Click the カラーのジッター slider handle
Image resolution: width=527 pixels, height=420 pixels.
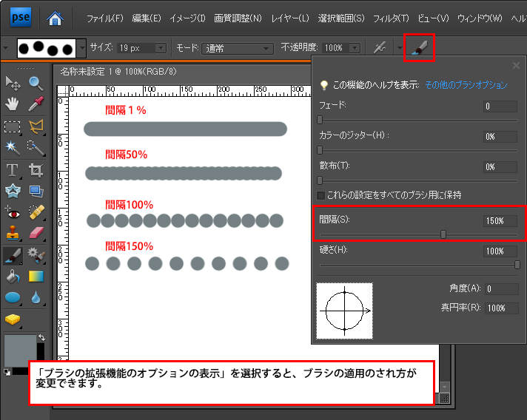(320, 150)
